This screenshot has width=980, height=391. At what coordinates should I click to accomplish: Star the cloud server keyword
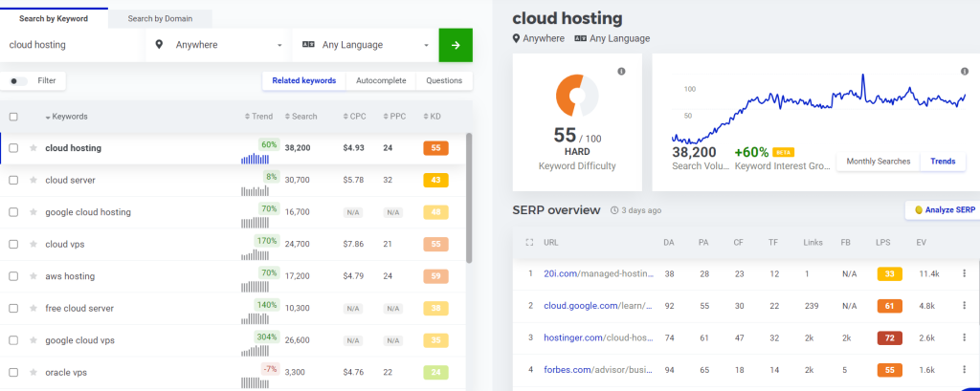[33, 180]
